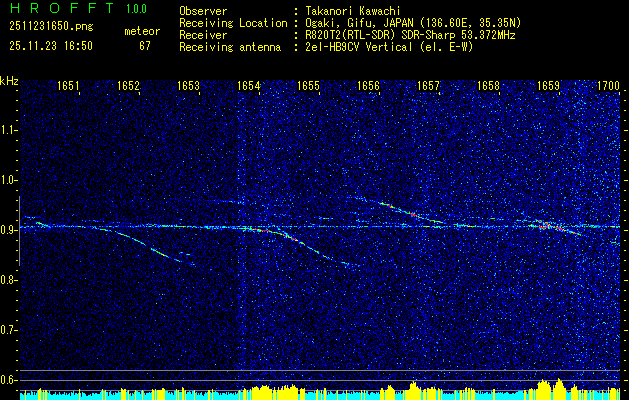
Task: Click the 1.1 kHz axis label
Action: pos(8,130)
